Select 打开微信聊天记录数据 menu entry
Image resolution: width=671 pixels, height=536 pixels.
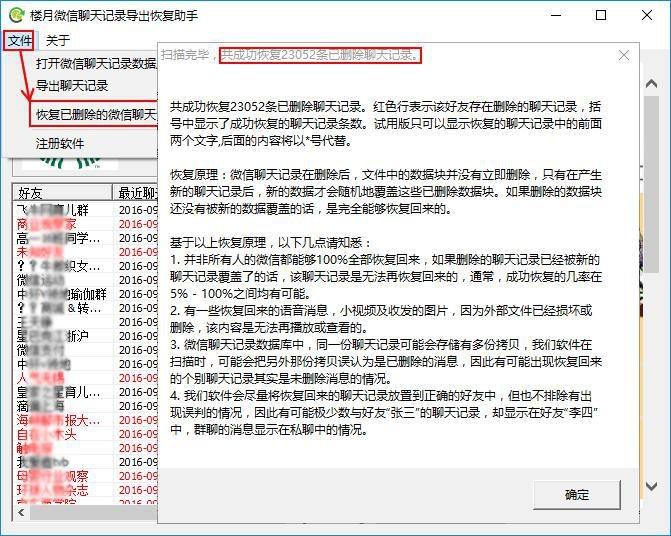[96, 64]
